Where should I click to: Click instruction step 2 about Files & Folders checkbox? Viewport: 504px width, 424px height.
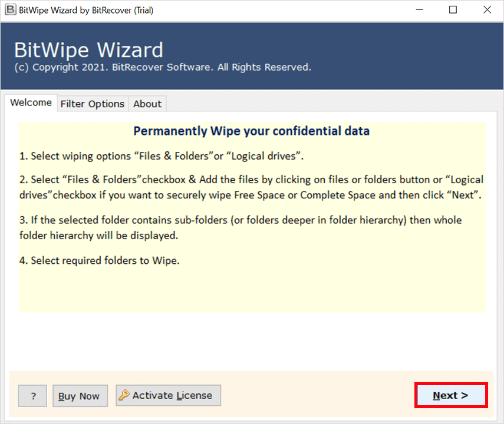pyautogui.click(x=251, y=187)
